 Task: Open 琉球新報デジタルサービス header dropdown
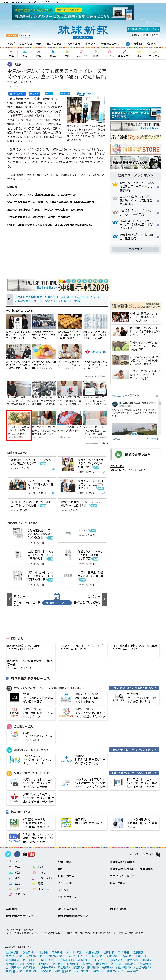tap(143, 29)
